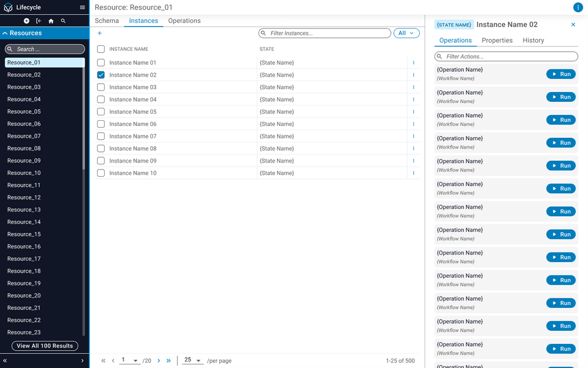Click the View All 100 Results button
Image resolution: width=588 pixels, height=368 pixels.
point(44,346)
